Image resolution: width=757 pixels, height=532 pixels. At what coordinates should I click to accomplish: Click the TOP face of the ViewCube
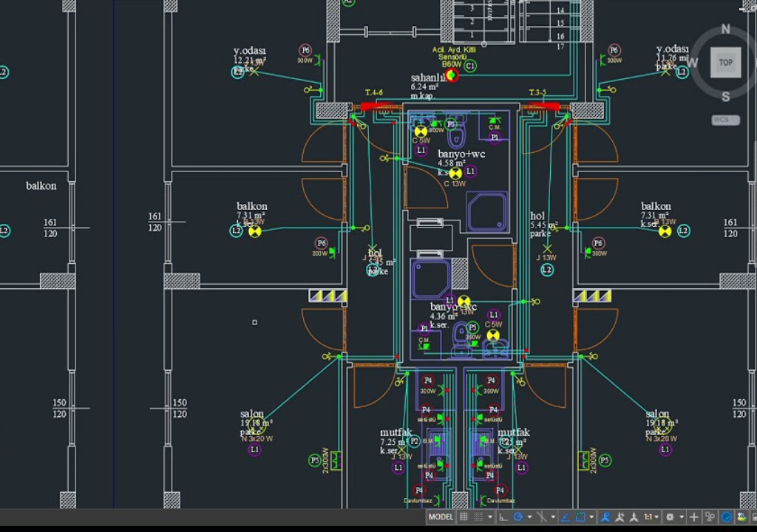pyautogui.click(x=725, y=63)
